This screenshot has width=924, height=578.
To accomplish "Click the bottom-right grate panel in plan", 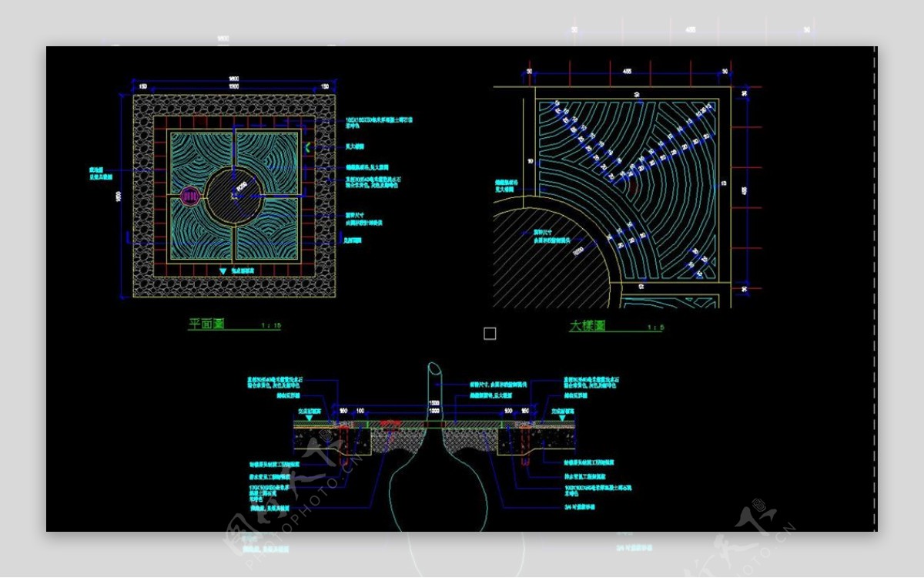I will tap(269, 240).
